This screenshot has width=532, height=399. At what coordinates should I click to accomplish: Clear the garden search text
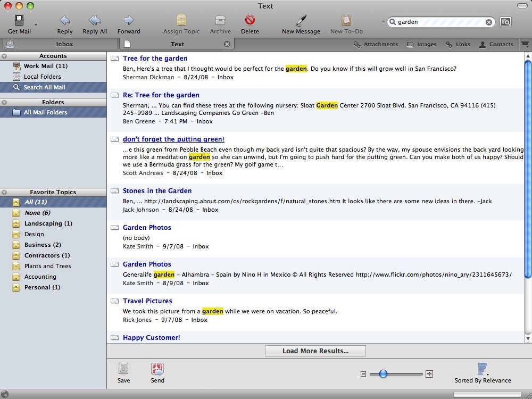click(x=489, y=22)
